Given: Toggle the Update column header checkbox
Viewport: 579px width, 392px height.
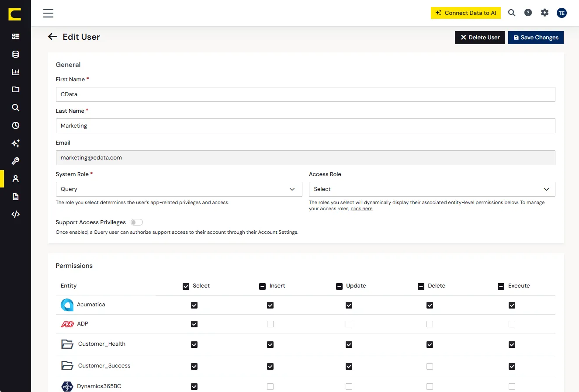Looking at the screenshot, I should point(339,286).
